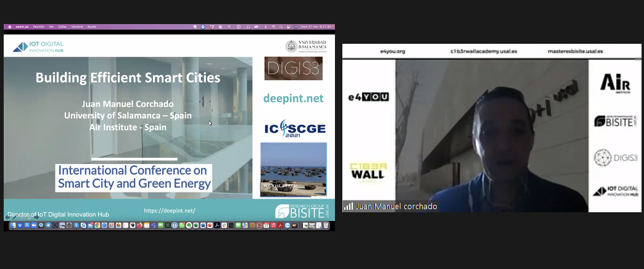
Task: Click the Bluetooth menu bar icon
Action: click(265, 27)
